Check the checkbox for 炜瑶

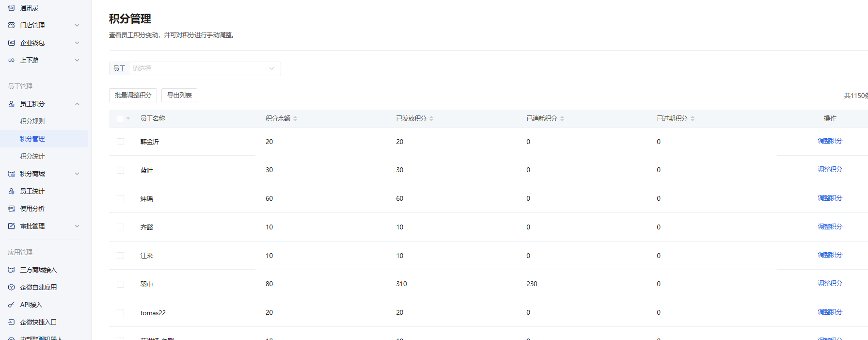point(120,198)
